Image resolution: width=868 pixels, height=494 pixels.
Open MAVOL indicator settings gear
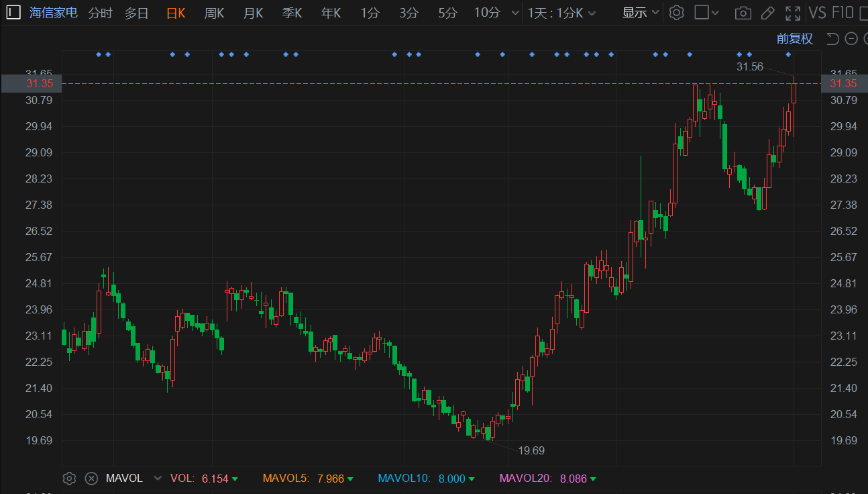point(69,479)
